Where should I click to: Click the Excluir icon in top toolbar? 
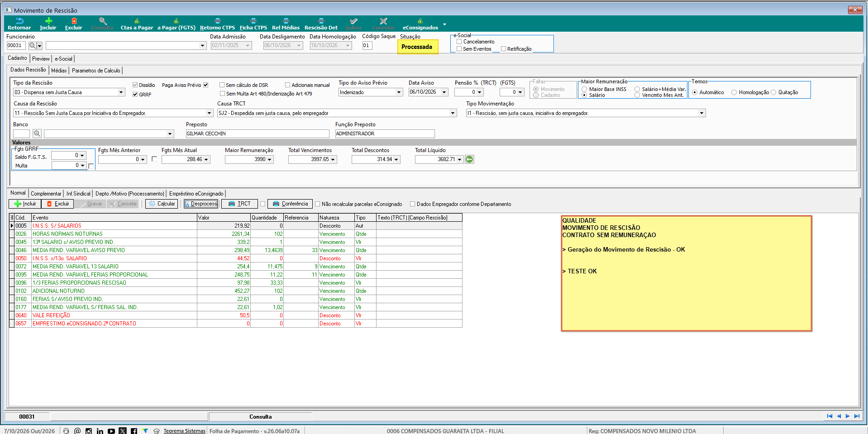[74, 21]
